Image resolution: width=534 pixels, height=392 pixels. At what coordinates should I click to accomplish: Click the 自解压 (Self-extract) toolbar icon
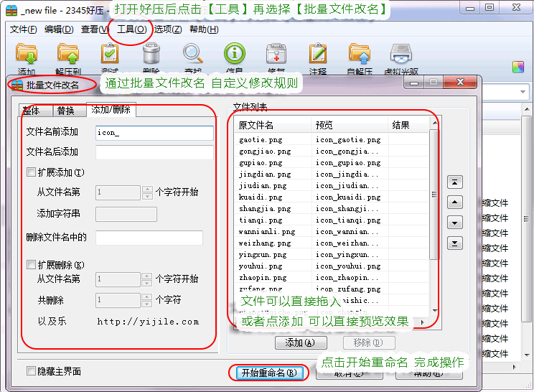(x=360, y=54)
